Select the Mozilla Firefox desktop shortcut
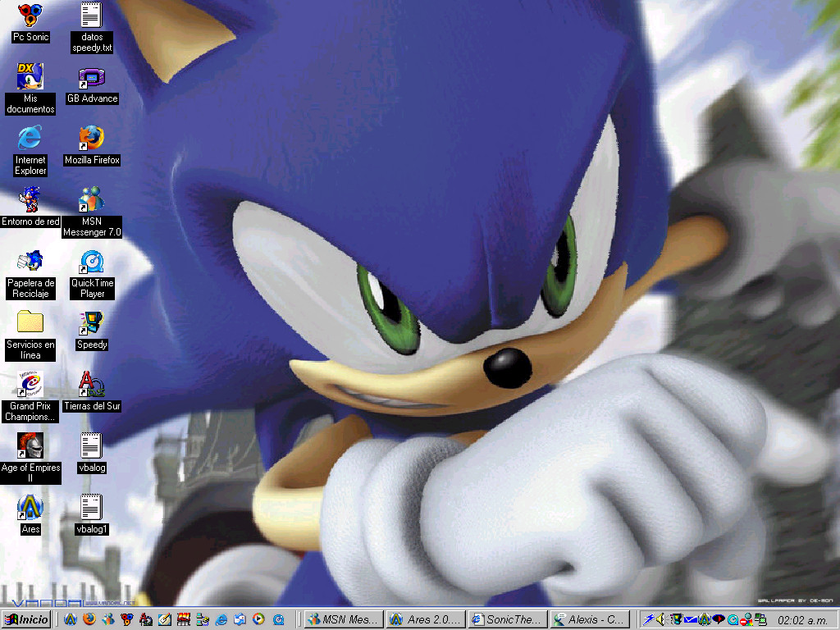Image resolution: width=840 pixels, height=630 pixels. click(x=92, y=146)
